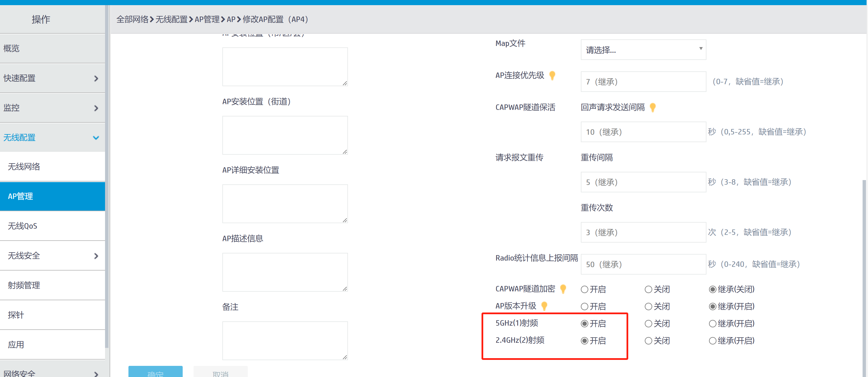Click AP管理 in the breadcrumb path
Screen dimensions: 868x377
point(207,19)
